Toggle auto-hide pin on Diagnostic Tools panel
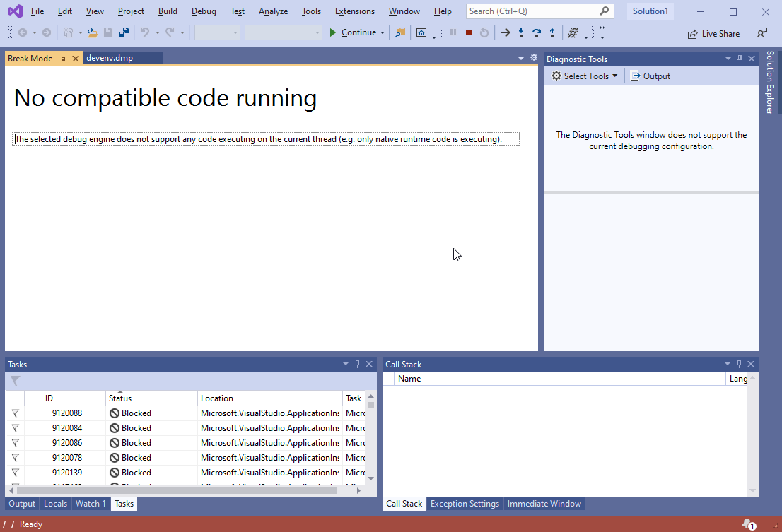 740,59
